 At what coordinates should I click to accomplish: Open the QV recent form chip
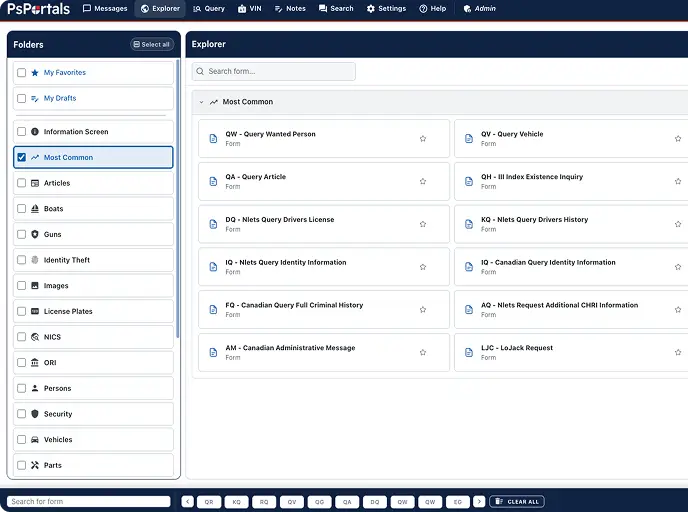292,502
